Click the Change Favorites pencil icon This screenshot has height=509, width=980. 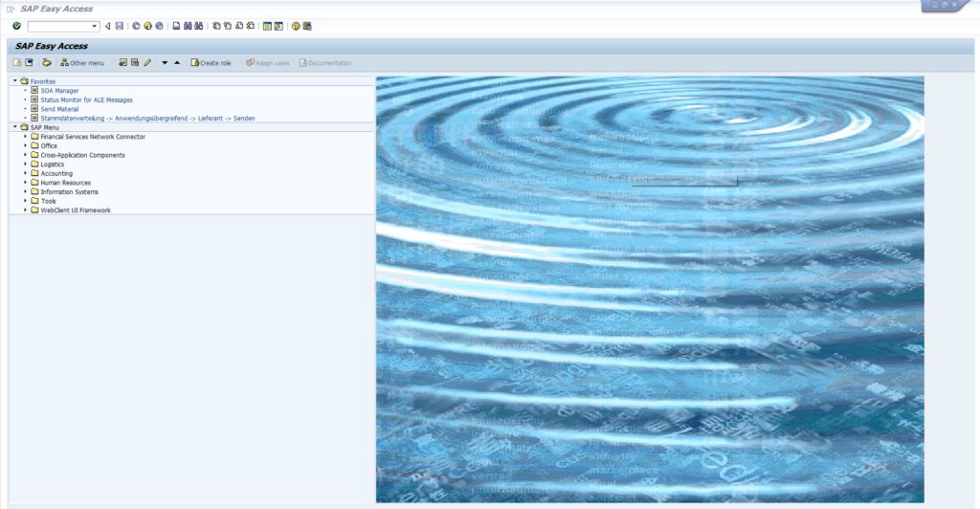pos(147,63)
